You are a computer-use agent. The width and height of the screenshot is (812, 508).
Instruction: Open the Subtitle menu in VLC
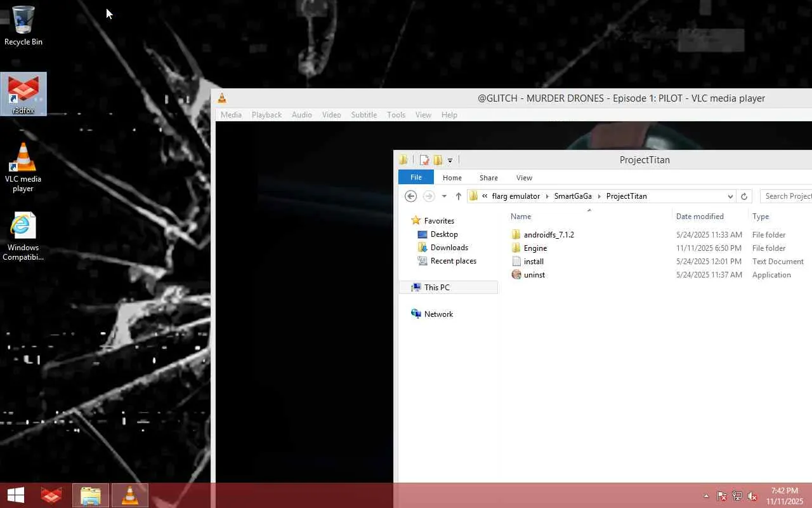pos(364,115)
